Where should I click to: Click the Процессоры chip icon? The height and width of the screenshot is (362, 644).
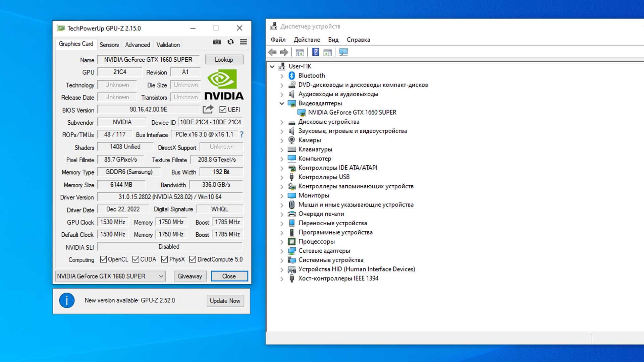click(x=292, y=241)
